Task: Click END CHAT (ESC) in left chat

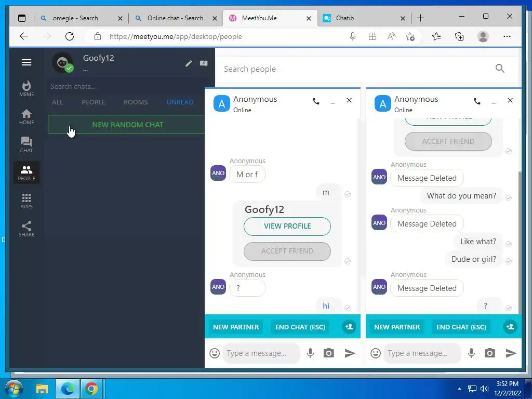Action: (300, 327)
